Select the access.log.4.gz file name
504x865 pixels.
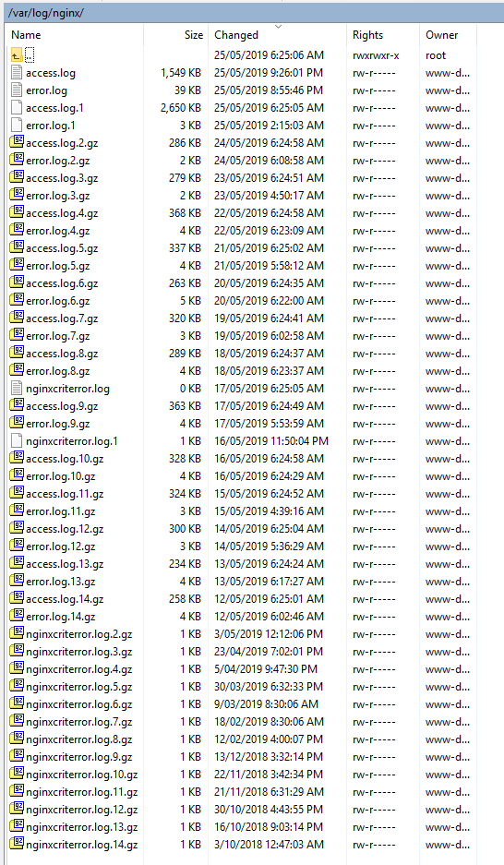point(62,213)
